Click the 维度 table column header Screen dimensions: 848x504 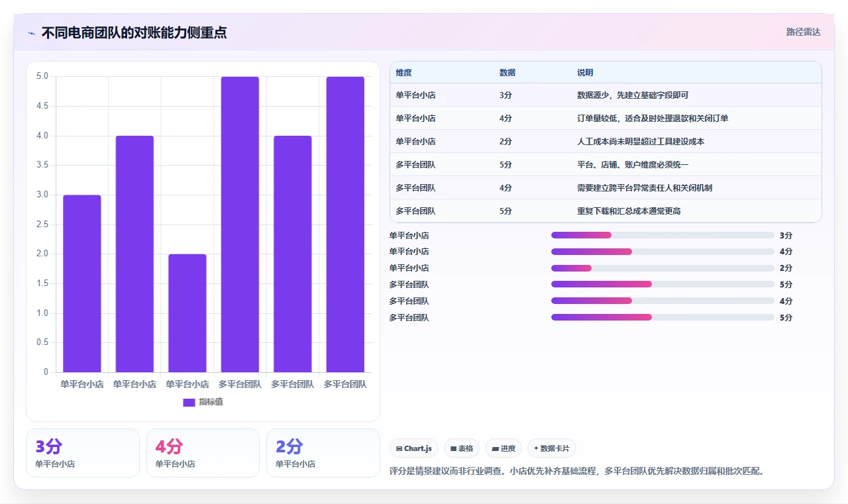pos(403,72)
